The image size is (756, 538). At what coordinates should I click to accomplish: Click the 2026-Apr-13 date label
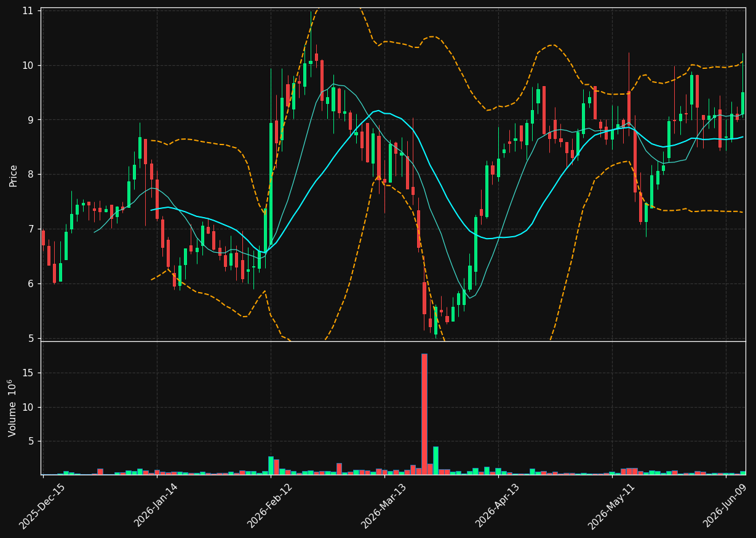point(498,506)
